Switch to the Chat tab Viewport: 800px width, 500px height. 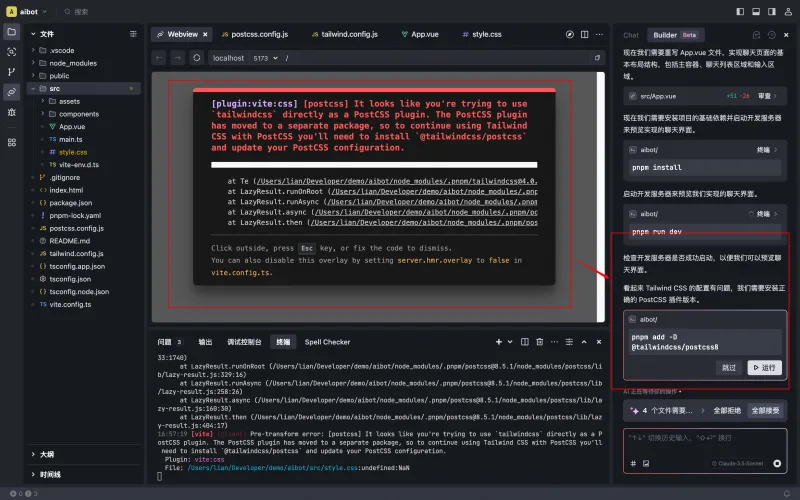click(x=631, y=34)
